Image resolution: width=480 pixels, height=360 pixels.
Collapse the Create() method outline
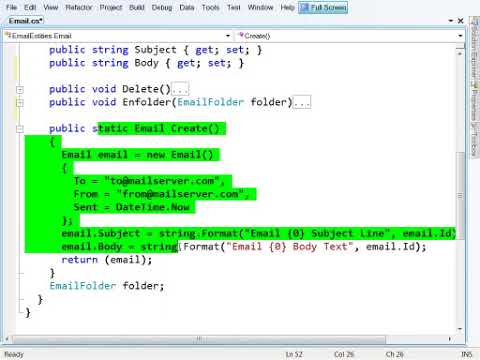tap(20, 129)
